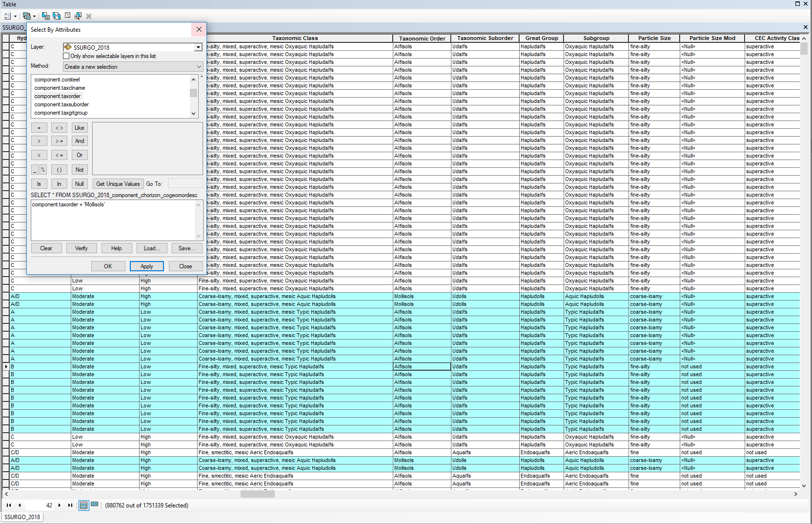812x524 pixels.
Task: Click the Zoom To Selected icon
Action: (78, 16)
